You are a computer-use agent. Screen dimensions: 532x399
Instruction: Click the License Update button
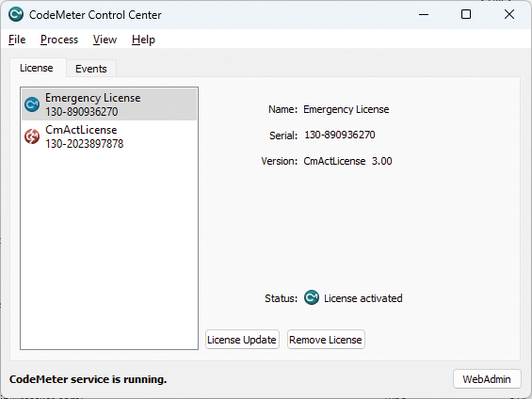pyautogui.click(x=242, y=340)
